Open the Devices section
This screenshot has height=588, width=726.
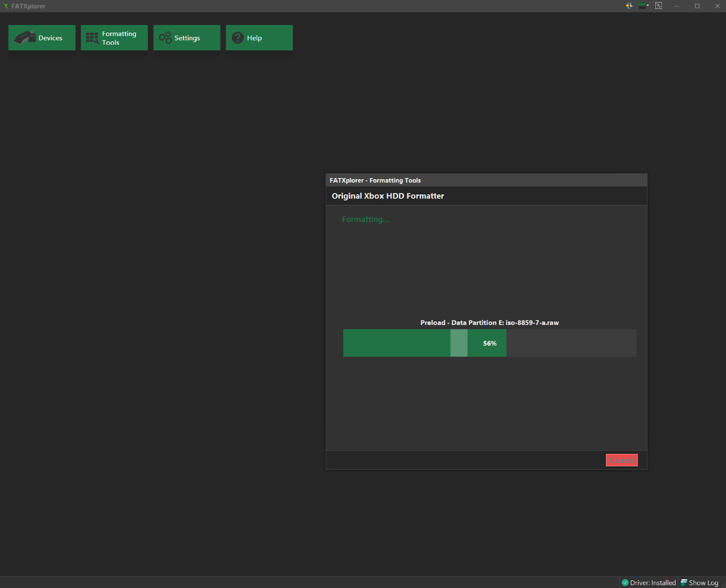pyautogui.click(x=42, y=38)
